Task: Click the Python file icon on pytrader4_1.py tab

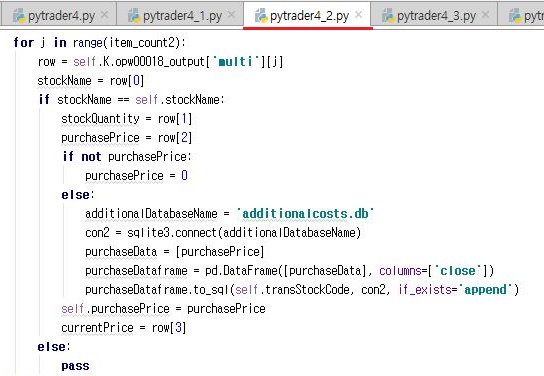Action: click(134, 16)
